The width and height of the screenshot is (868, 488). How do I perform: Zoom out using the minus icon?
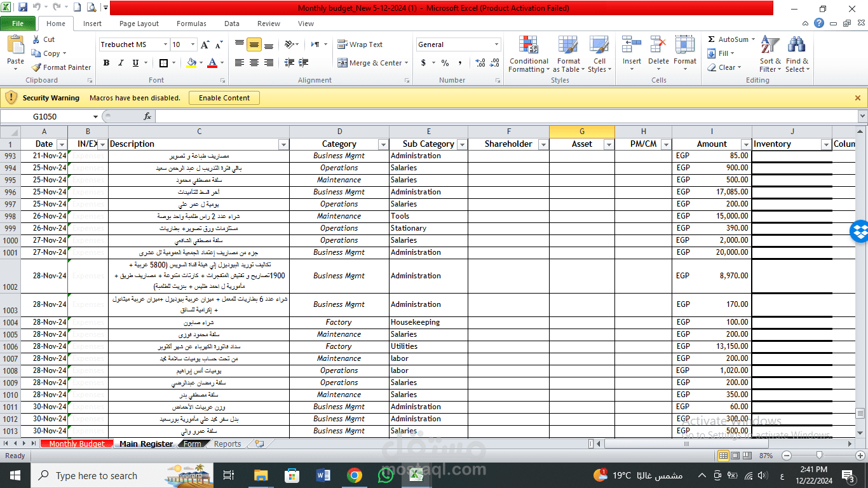pos(787,456)
